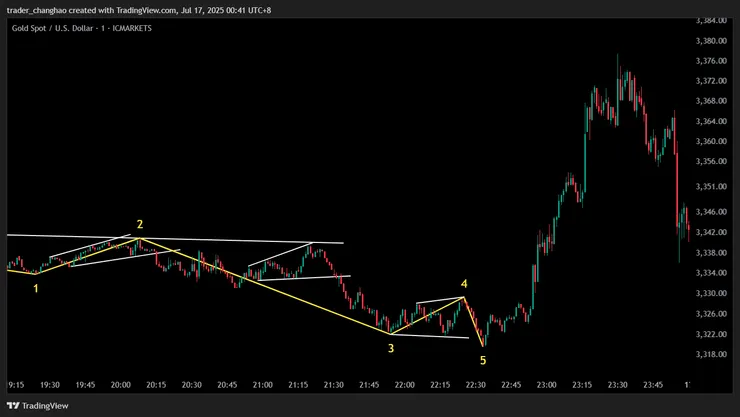Click the 3,338.00 price axis label
740x417 pixels.
point(711,253)
